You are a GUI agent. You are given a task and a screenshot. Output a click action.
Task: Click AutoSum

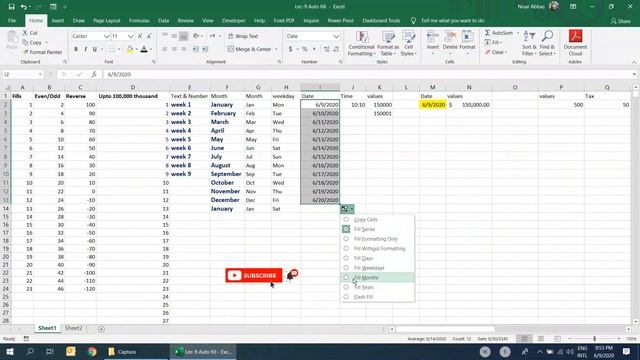499,33
